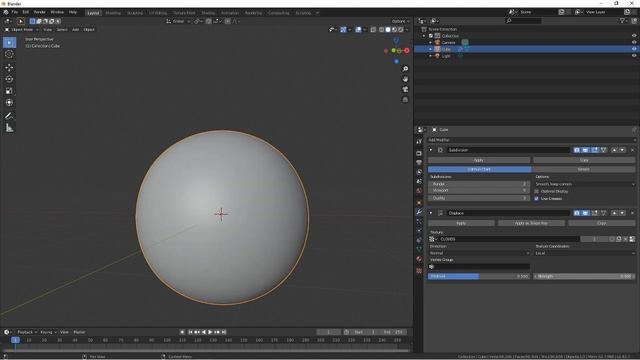Open the Direction Normal dropdown

click(x=479, y=253)
